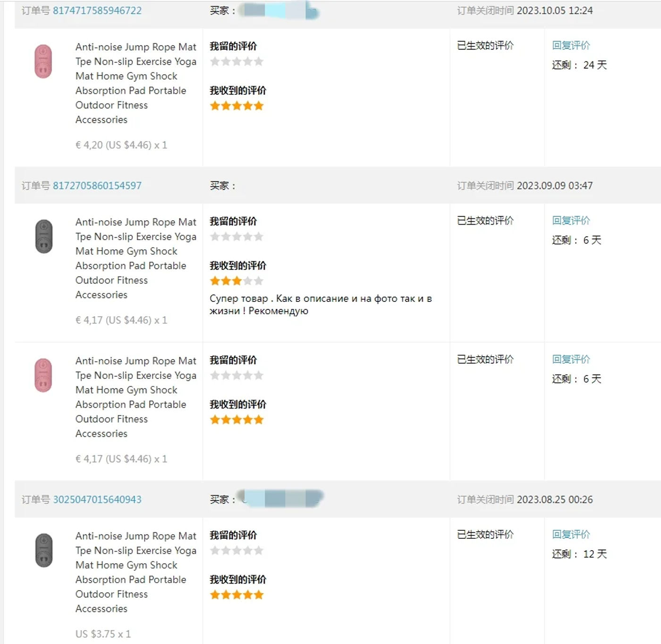Click the Russian review comment text
Image resolution: width=661 pixels, height=644 pixels.
(321, 304)
